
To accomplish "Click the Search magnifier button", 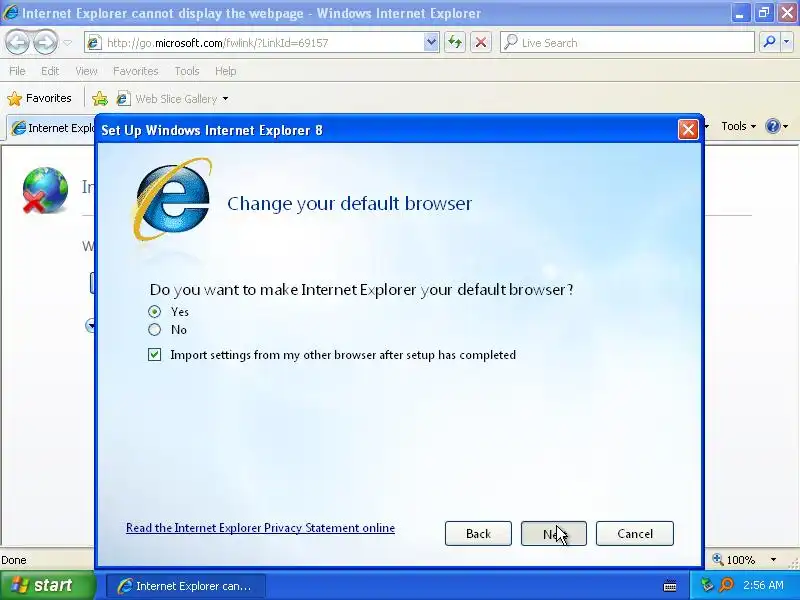I will (769, 43).
